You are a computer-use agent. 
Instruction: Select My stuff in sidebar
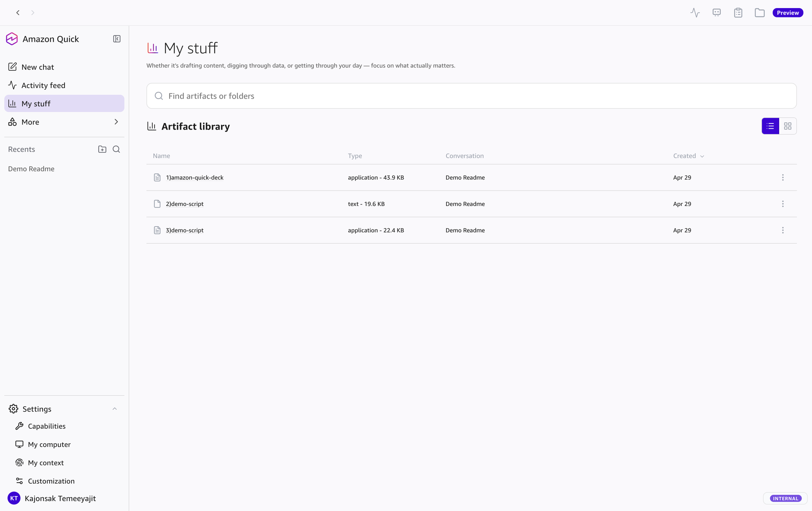(64, 104)
